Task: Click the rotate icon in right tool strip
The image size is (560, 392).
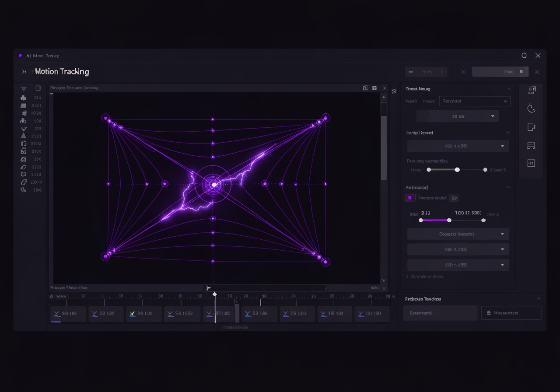Action: (532, 108)
